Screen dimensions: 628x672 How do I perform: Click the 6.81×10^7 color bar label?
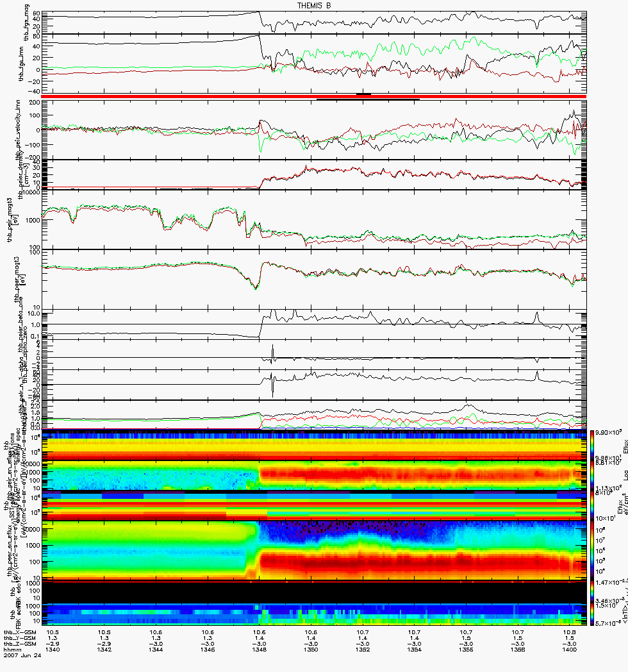pyautogui.click(x=608, y=463)
